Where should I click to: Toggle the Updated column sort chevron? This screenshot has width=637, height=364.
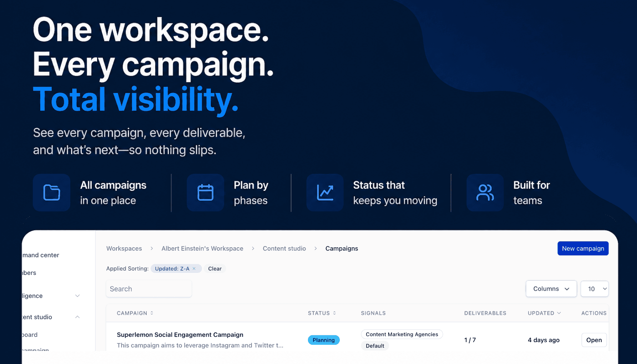(x=559, y=313)
